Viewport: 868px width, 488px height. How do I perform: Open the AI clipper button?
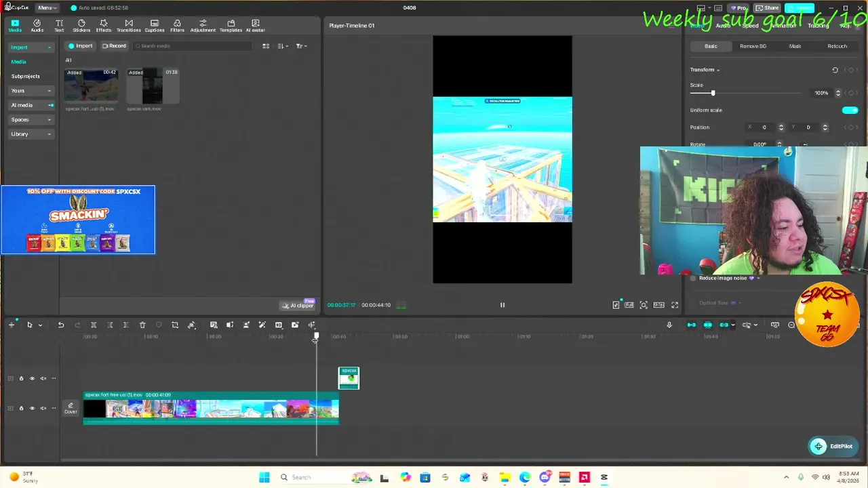(x=298, y=306)
